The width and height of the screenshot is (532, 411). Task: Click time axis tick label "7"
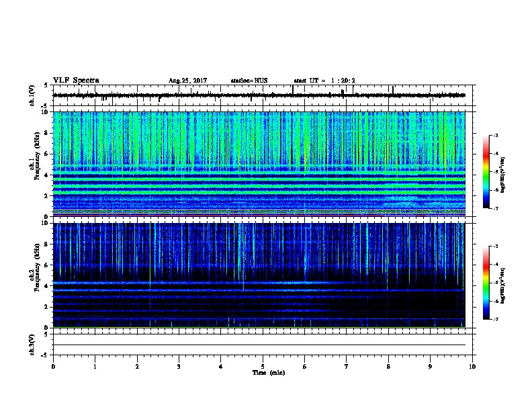coord(347,367)
